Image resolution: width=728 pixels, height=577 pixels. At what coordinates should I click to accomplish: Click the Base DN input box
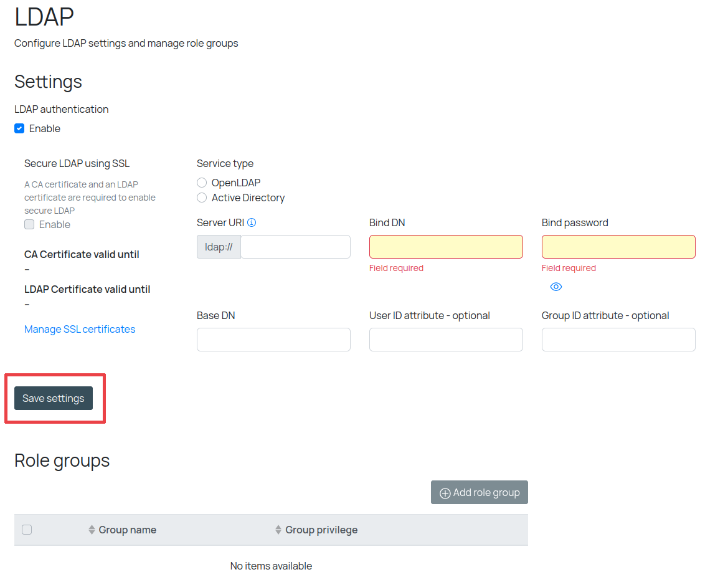coord(273,340)
